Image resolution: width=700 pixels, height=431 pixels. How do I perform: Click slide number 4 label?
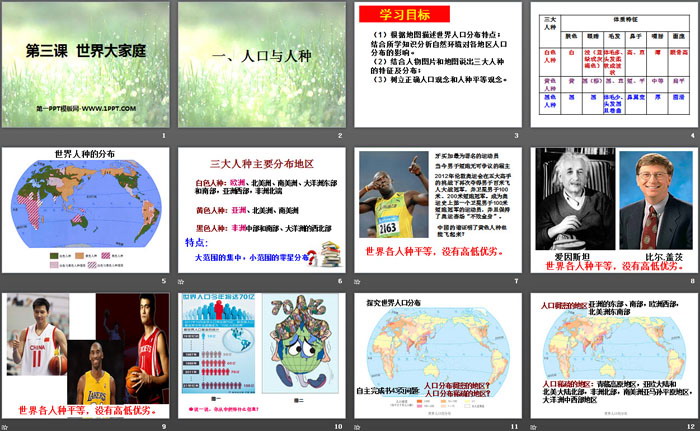pos(693,135)
